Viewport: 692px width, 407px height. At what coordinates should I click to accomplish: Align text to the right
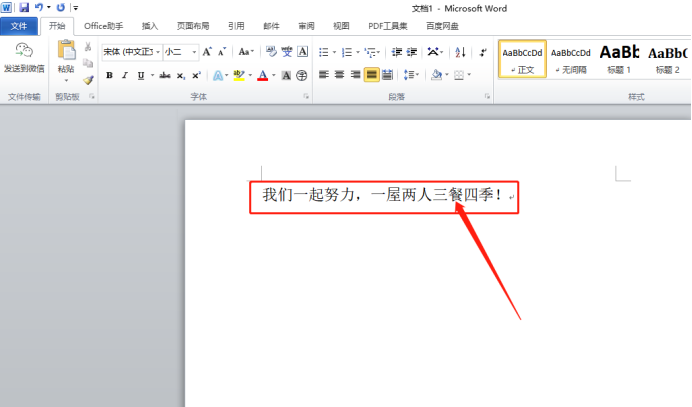coord(355,75)
